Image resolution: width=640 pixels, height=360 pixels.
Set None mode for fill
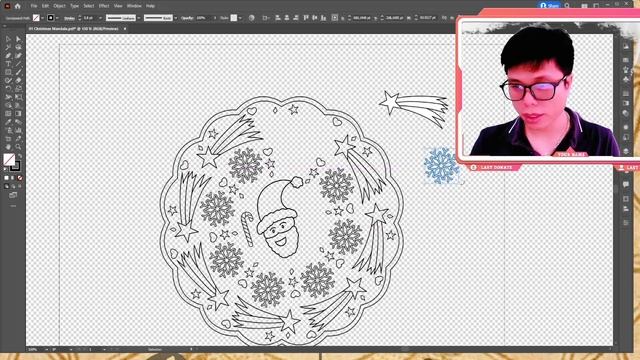[20, 178]
